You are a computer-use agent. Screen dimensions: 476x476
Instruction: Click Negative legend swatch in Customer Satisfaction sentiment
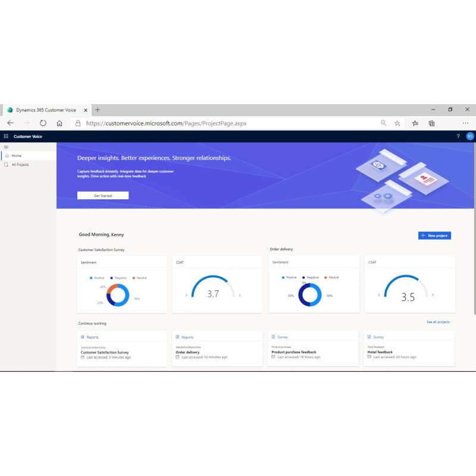click(x=111, y=278)
